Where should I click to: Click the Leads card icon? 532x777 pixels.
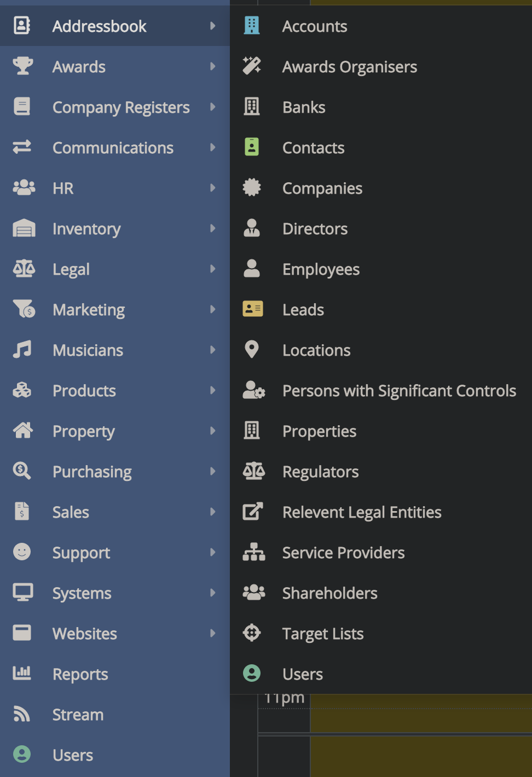[x=252, y=309]
